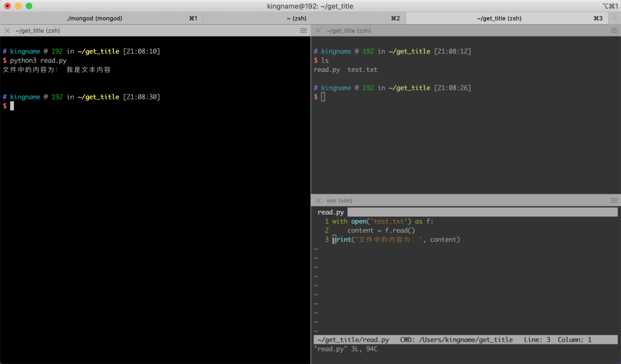Image resolution: width=621 pixels, height=364 pixels.
Task: Click the [21:08:12] timestamp
Action: pyautogui.click(x=453, y=52)
